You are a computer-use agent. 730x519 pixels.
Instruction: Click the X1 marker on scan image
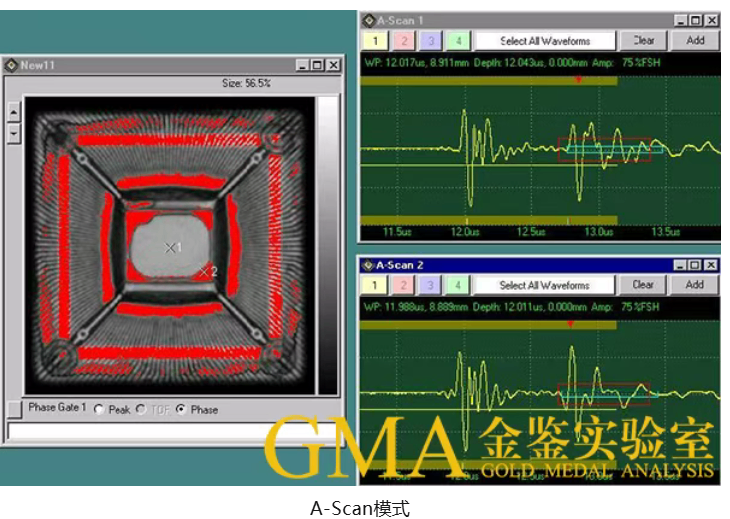[x=172, y=246]
